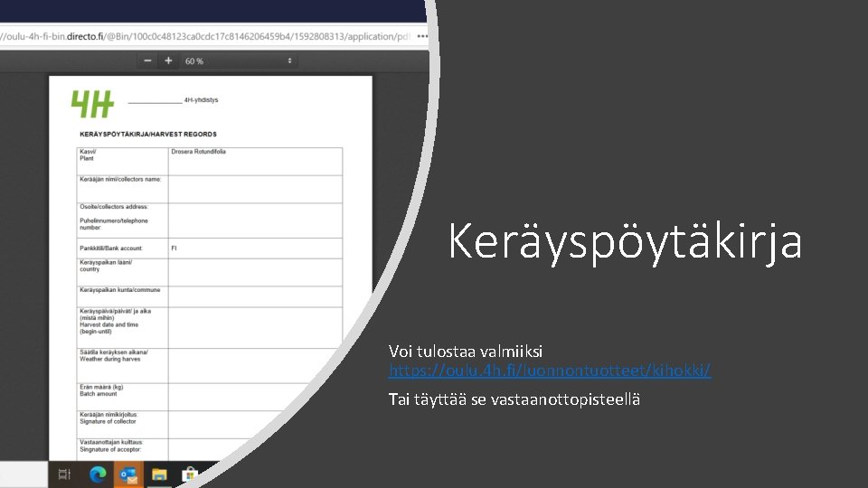This screenshot has width=868, height=488.
Task: Click the 4H logo in the document
Action: 92,103
